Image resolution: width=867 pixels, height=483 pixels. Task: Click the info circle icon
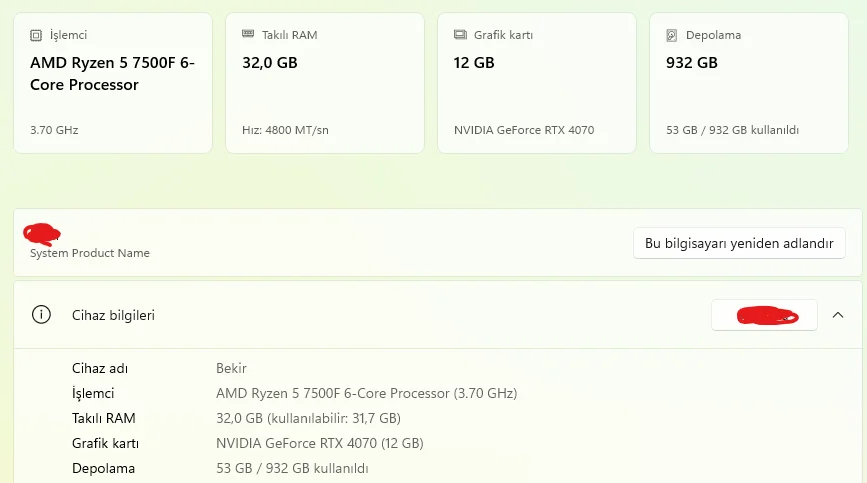click(41, 314)
